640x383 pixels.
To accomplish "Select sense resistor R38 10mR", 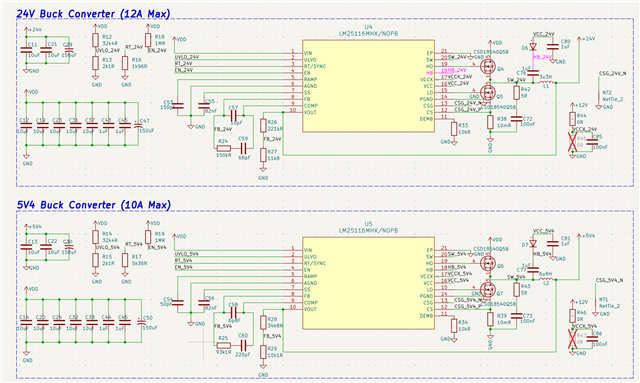I will click(x=490, y=122).
